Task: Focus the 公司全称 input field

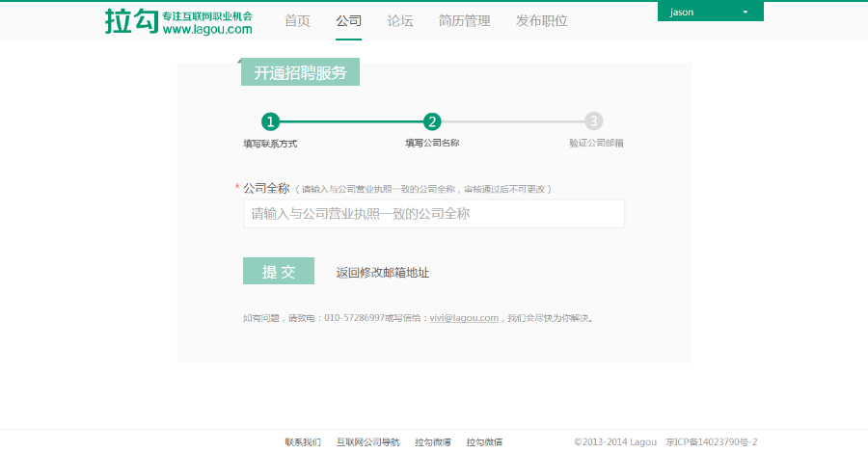Action: click(x=434, y=214)
